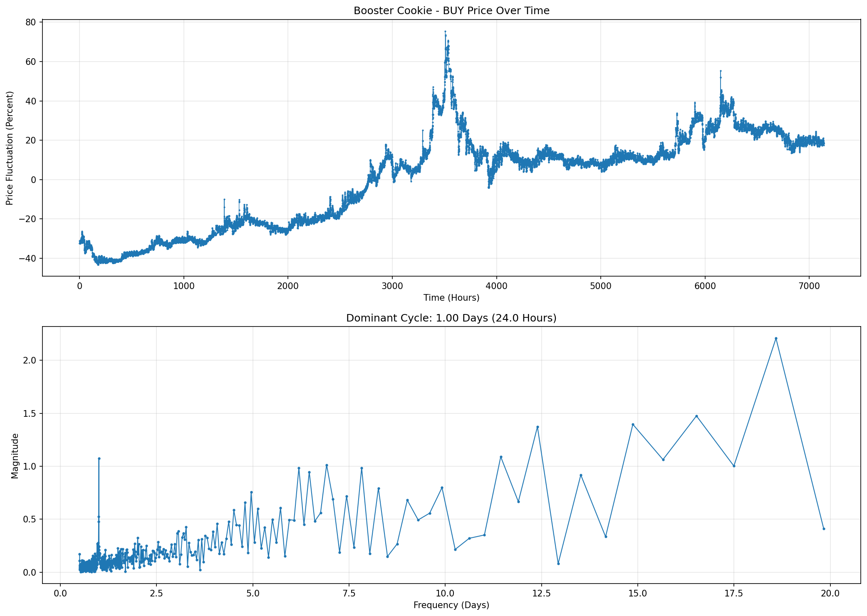Click the sharp magnitude spike at frequency 1.0
867x616 pixels.
tap(98, 458)
